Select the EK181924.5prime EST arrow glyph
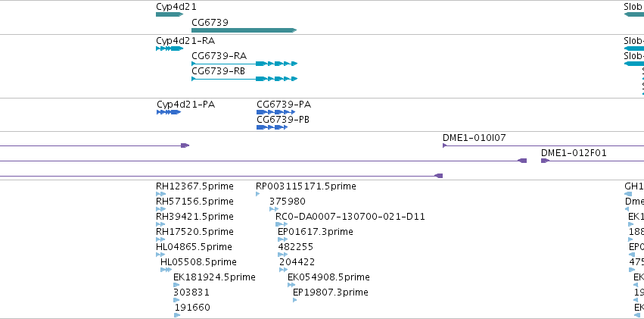 [x=176, y=285]
